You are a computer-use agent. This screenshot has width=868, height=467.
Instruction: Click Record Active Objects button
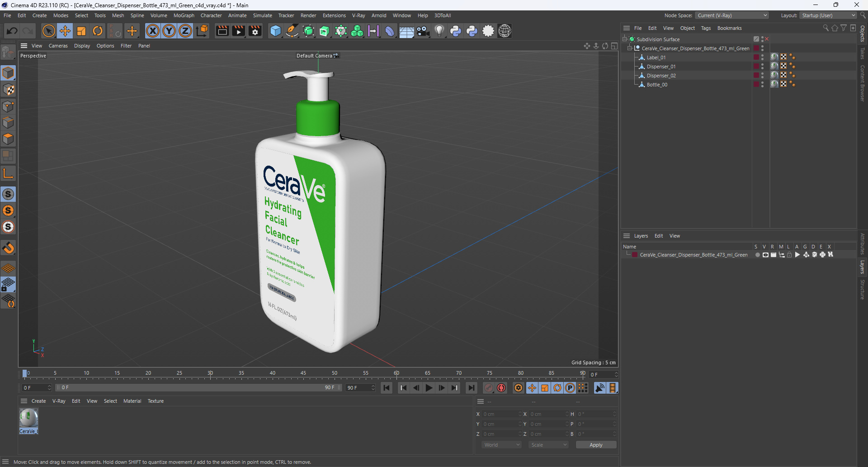[489, 388]
